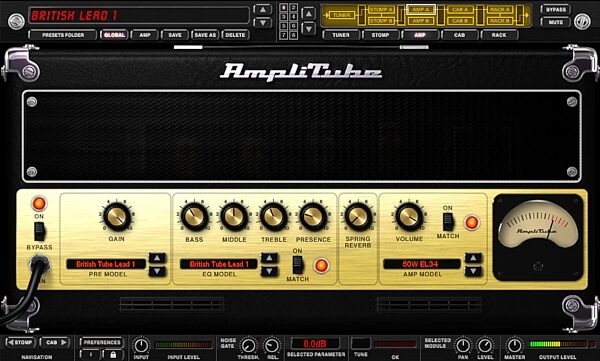Screen dimensions: 600x361
Task: Select the AMP B block in the signal chain
Action: point(421,21)
